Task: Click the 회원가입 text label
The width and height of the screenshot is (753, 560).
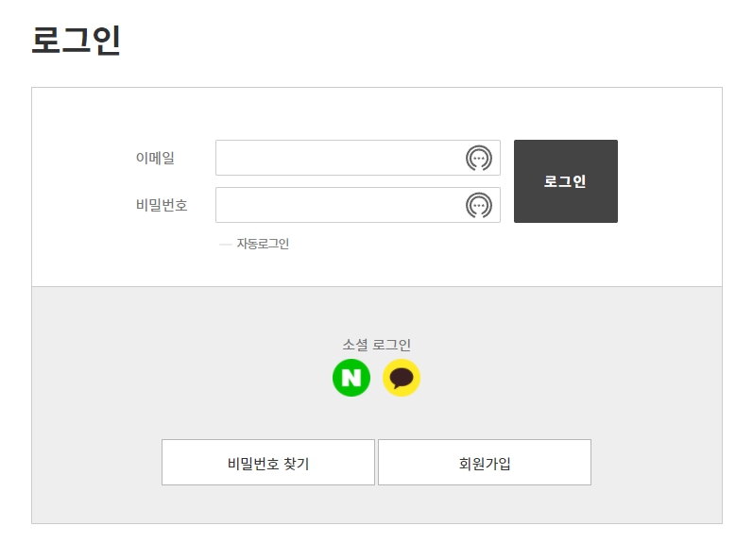Action: coord(485,464)
